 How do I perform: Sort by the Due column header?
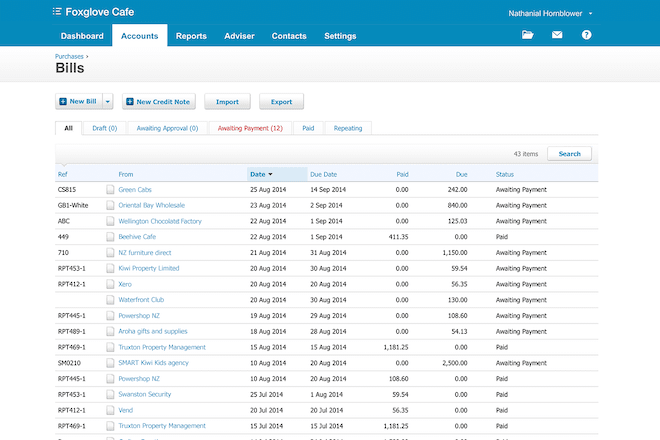coord(462,174)
